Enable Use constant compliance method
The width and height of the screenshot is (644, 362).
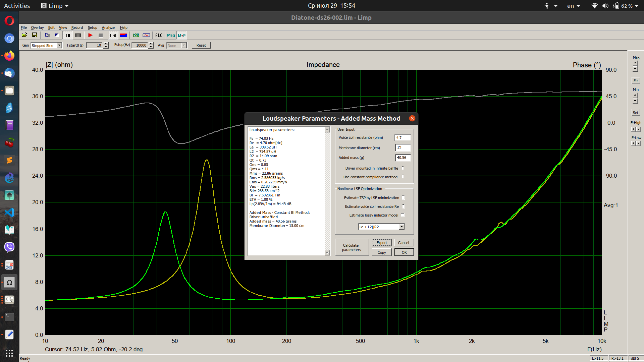coord(403,177)
